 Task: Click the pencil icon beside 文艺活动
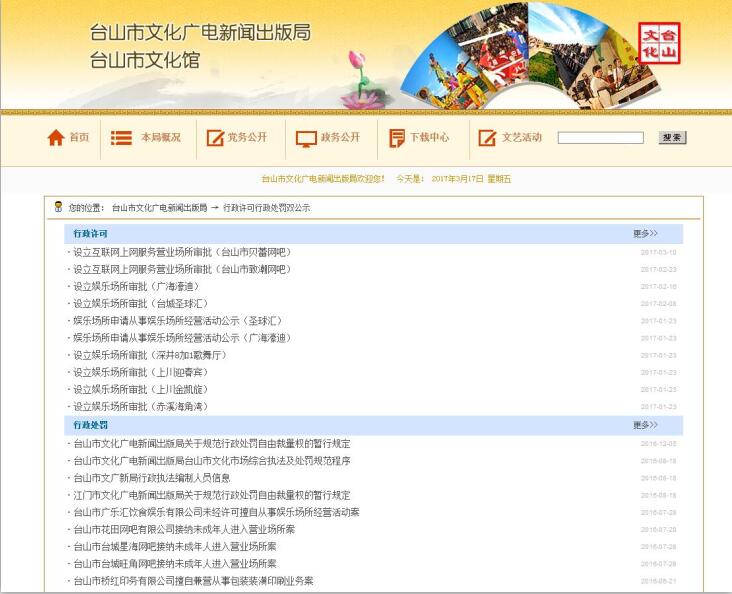click(x=487, y=138)
